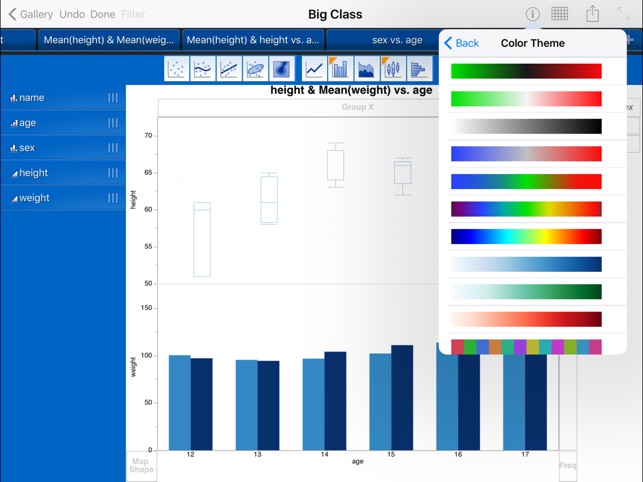Viewport: 643px width, 482px height.
Task: Select the height column in list
Action: 63,173
